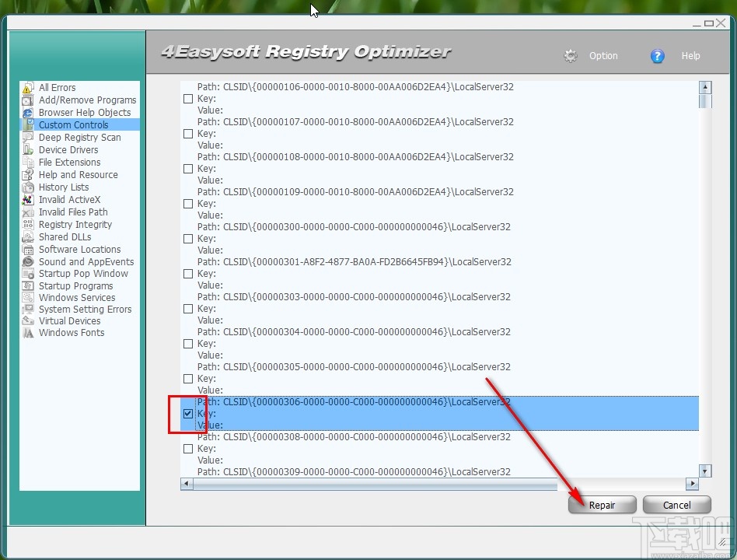Click the Custom Controls icon
Screen dimensions: 737x560
click(x=28, y=125)
